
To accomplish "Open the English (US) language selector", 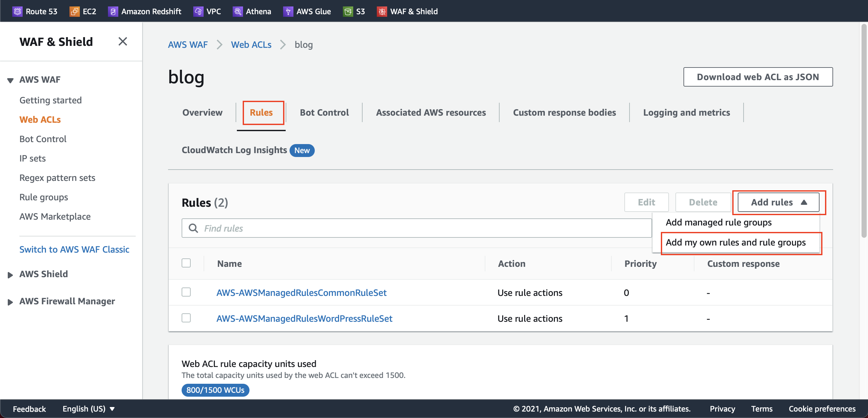I will point(89,409).
